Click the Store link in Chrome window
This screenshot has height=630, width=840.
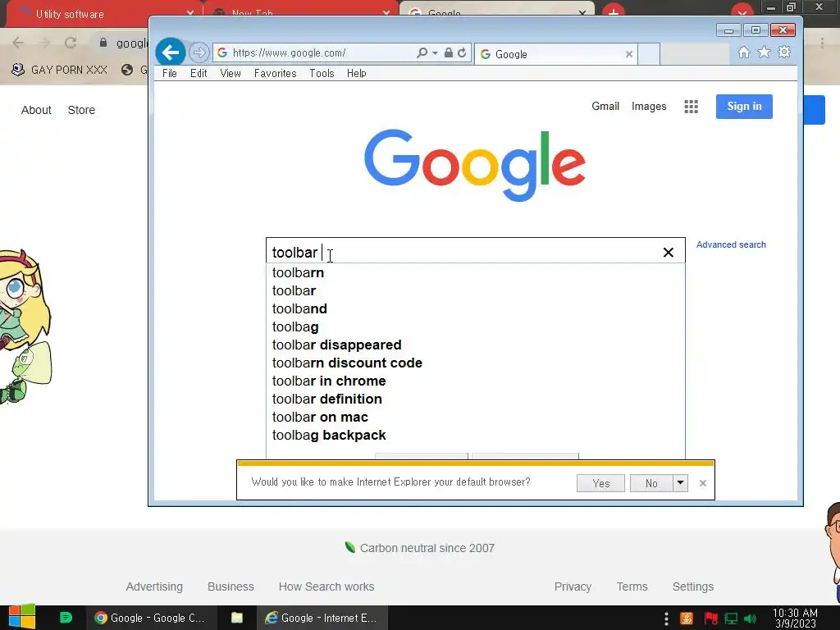click(81, 110)
